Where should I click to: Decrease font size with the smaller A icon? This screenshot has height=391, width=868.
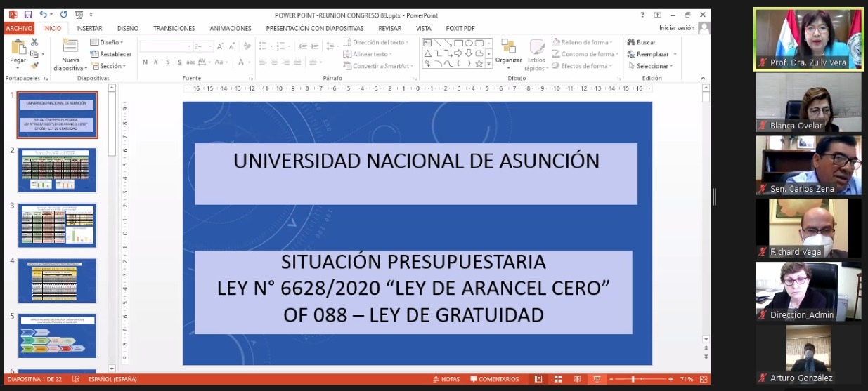point(232,46)
